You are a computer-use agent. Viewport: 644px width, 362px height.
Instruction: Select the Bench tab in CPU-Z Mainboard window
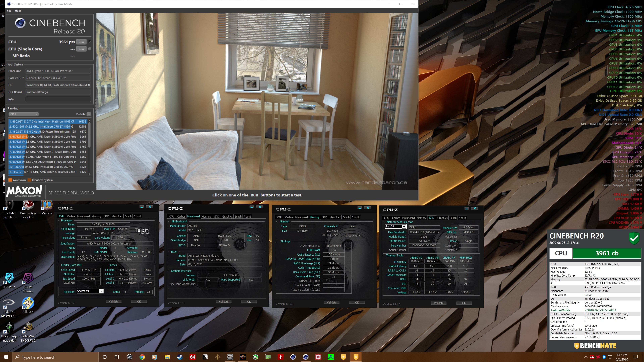pos(238,217)
